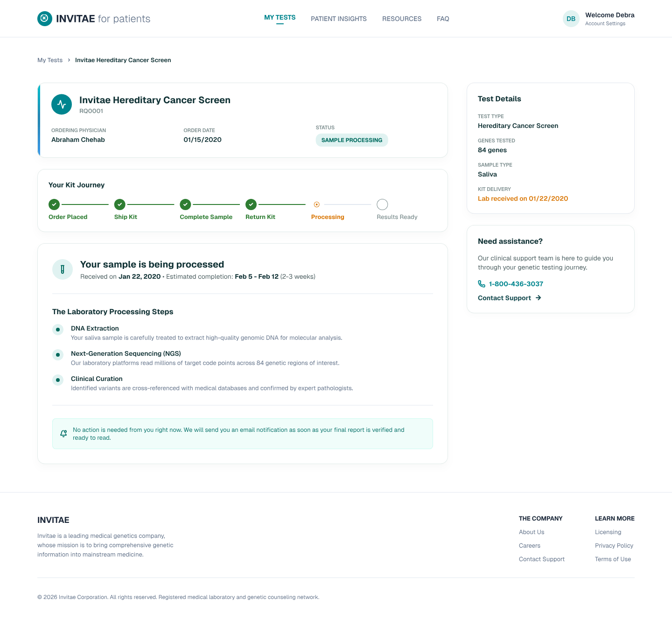Screen dimensions: 672x620
Task: Open Terms of Use footer link
Action: tap(613, 559)
